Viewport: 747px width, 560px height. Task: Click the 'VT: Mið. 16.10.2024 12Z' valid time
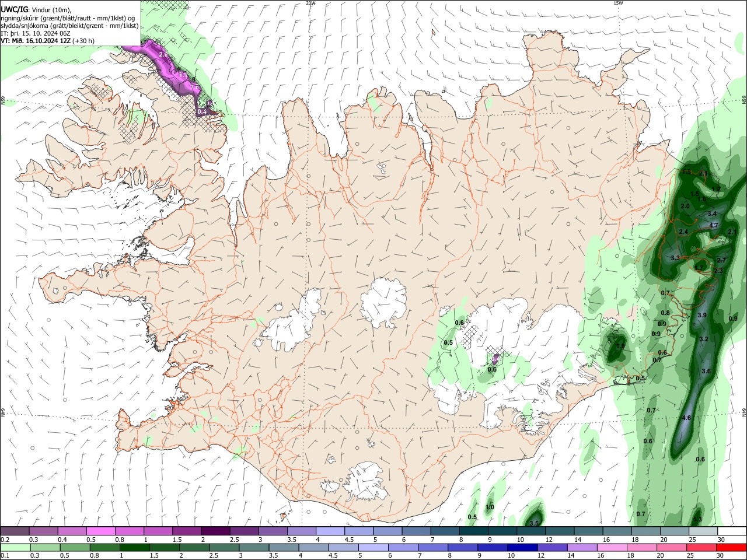36,41
